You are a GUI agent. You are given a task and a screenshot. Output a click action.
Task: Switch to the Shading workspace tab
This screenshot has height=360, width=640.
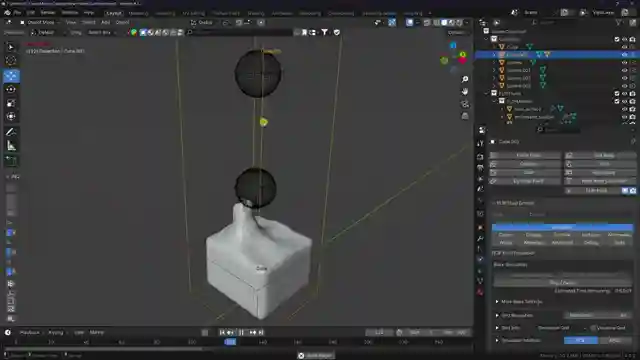[x=256, y=13]
